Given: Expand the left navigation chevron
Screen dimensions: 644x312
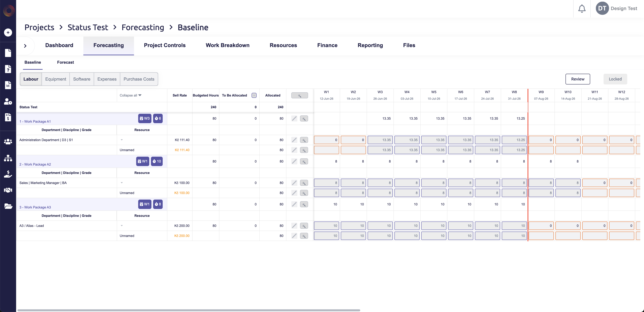Looking at the screenshot, I should 25,46.
